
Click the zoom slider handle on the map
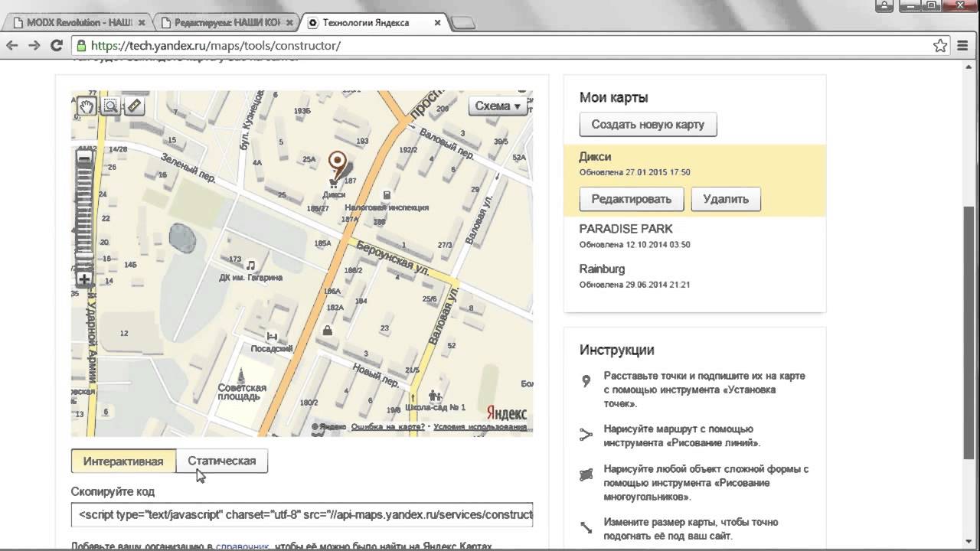pos(84,257)
